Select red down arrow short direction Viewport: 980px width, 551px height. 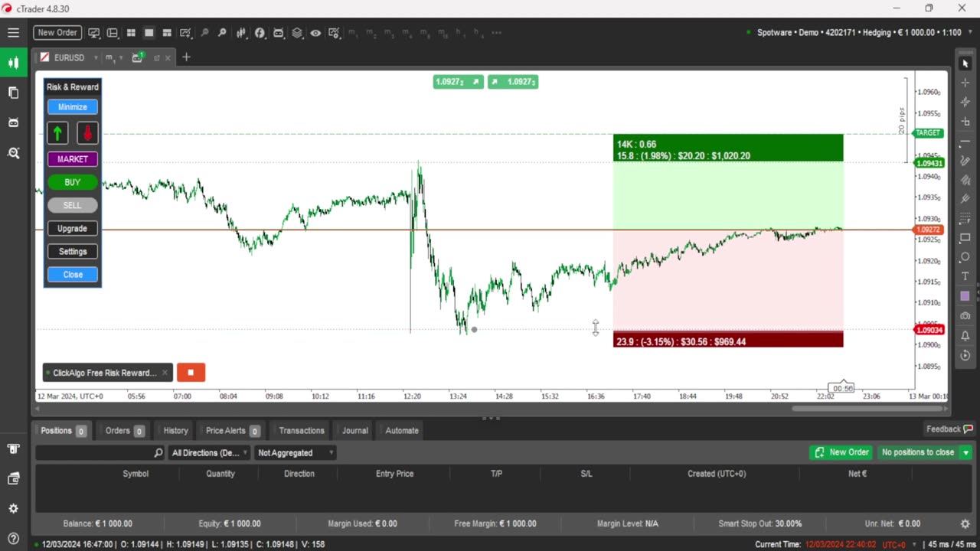point(87,133)
